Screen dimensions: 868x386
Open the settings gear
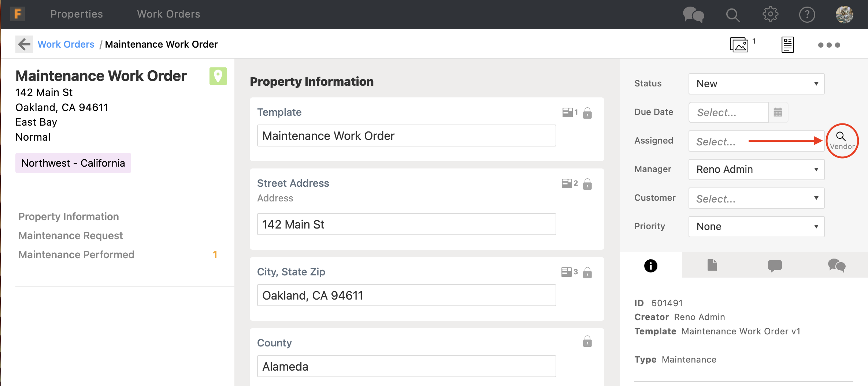[x=770, y=15]
